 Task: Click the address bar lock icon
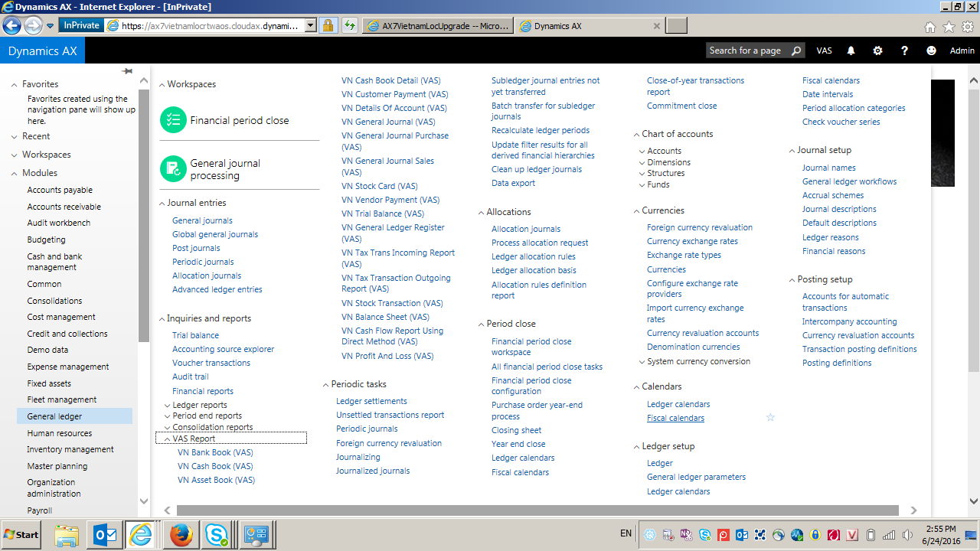[x=328, y=25]
